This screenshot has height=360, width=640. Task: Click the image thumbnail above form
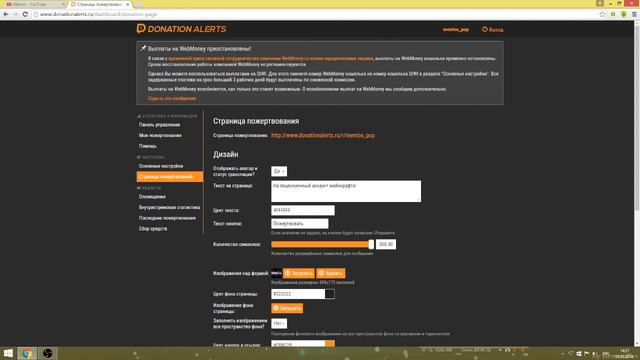[276, 273]
